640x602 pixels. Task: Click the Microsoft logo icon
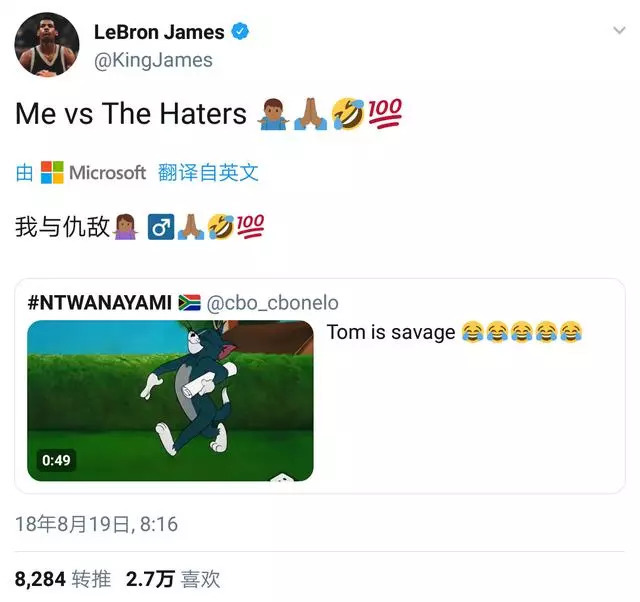[x=52, y=172]
